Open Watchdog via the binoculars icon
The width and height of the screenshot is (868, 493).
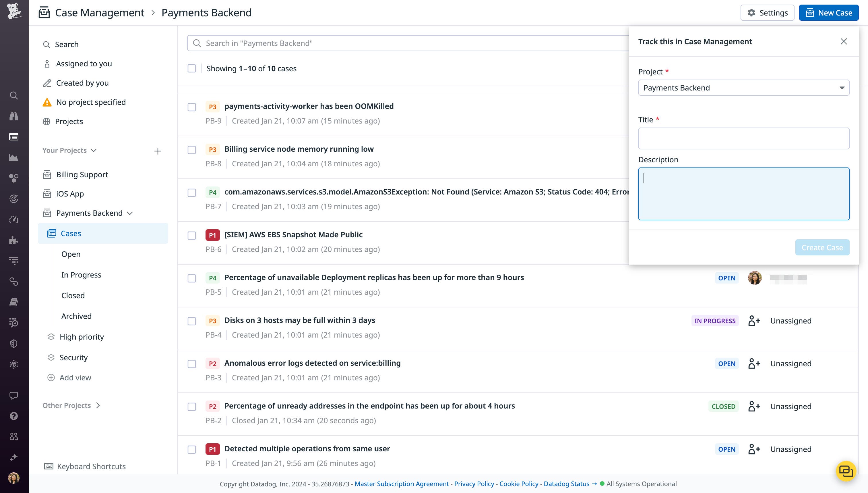pos(13,116)
